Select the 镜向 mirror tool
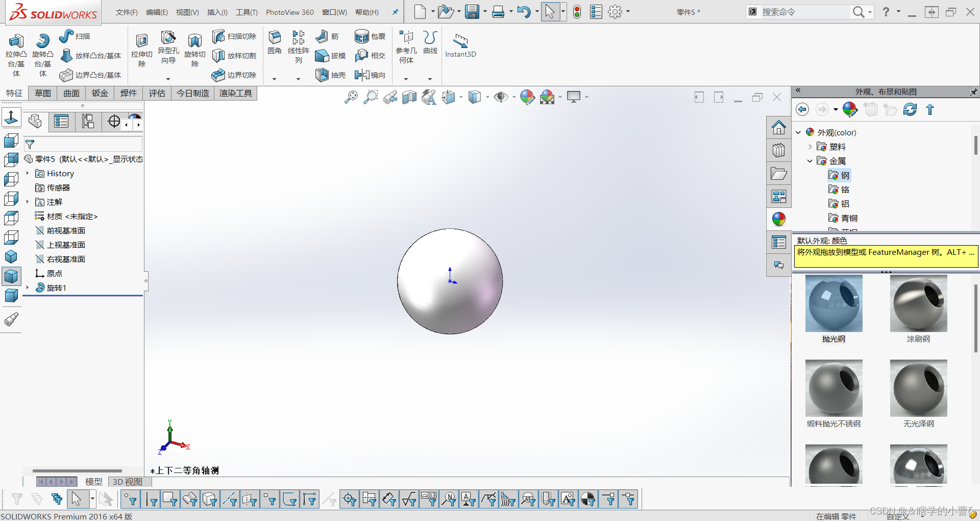The height and width of the screenshot is (521, 980). [x=370, y=75]
